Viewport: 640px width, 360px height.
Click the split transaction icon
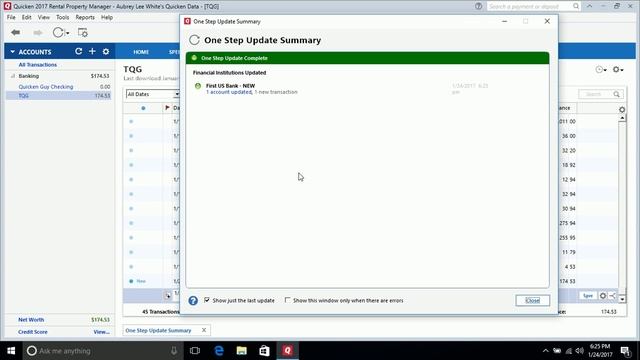[612, 296]
